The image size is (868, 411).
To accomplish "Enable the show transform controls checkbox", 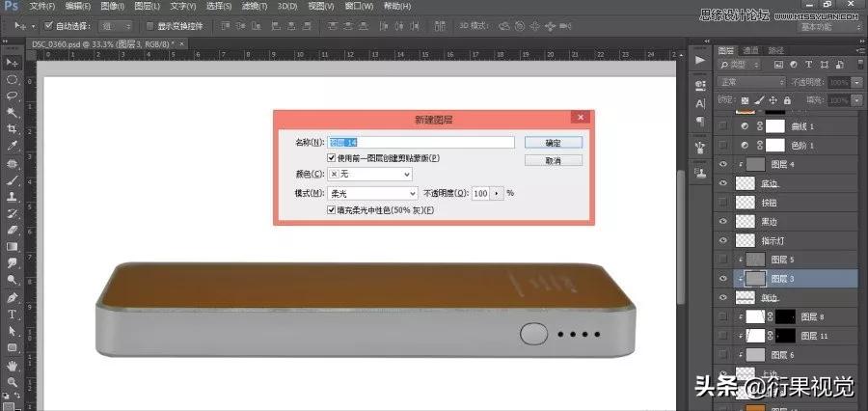I will point(150,25).
